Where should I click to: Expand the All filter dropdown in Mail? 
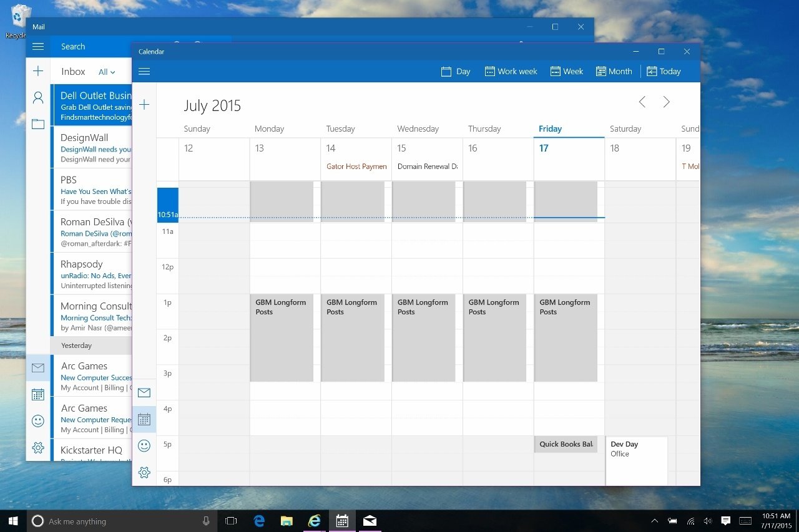[x=107, y=72]
